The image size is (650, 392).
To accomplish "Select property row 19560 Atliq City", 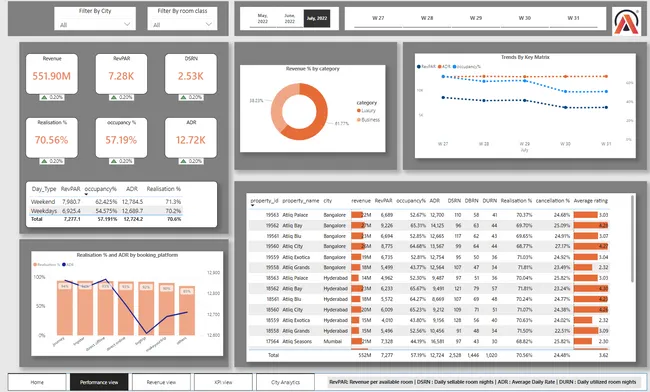I will (429, 246).
